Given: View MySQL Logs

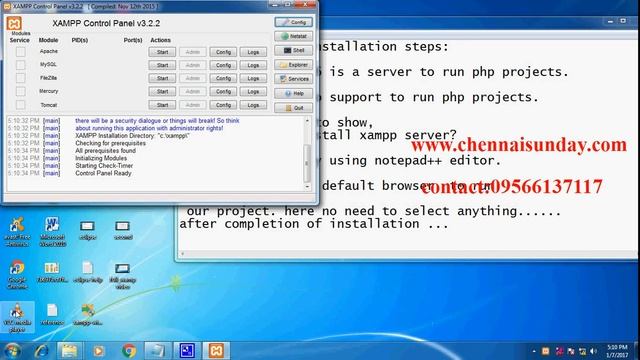Looking at the screenshot, I should pyautogui.click(x=253, y=65).
